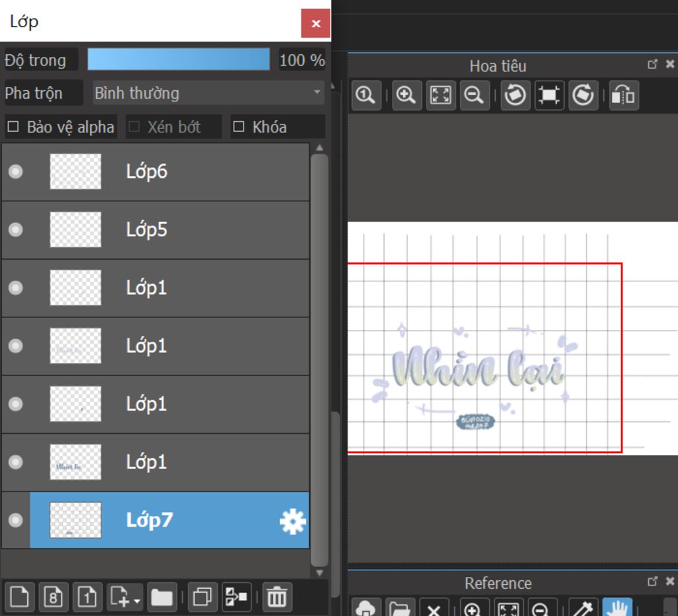This screenshot has height=616, width=678.
Task: Rotate canvas left in navigator
Action: (x=515, y=95)
